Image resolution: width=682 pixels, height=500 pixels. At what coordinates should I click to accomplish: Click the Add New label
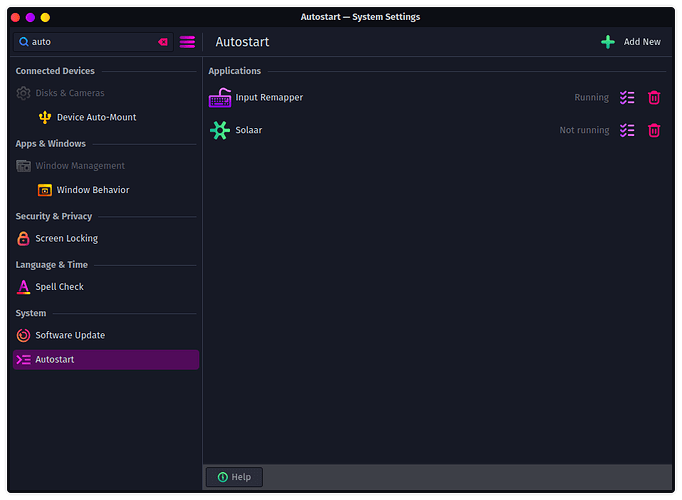642,42
